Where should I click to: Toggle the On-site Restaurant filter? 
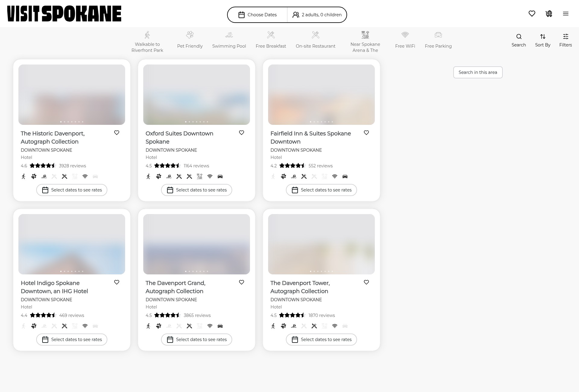(x=315, y=40)
